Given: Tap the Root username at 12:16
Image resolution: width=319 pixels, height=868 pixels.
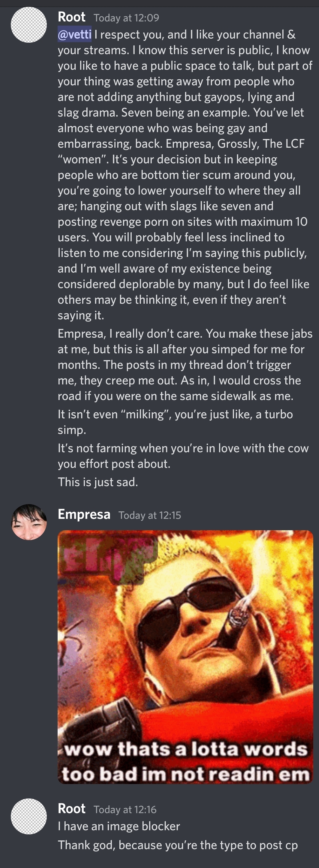Looking at the screenshot, I should click(x=71, y=809).
